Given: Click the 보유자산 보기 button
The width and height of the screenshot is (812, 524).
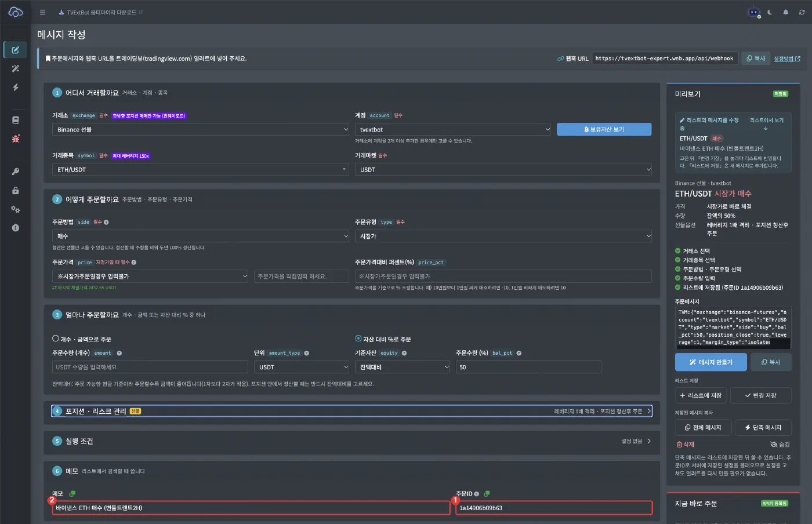Looking at the screenshot, I should 604,129.
